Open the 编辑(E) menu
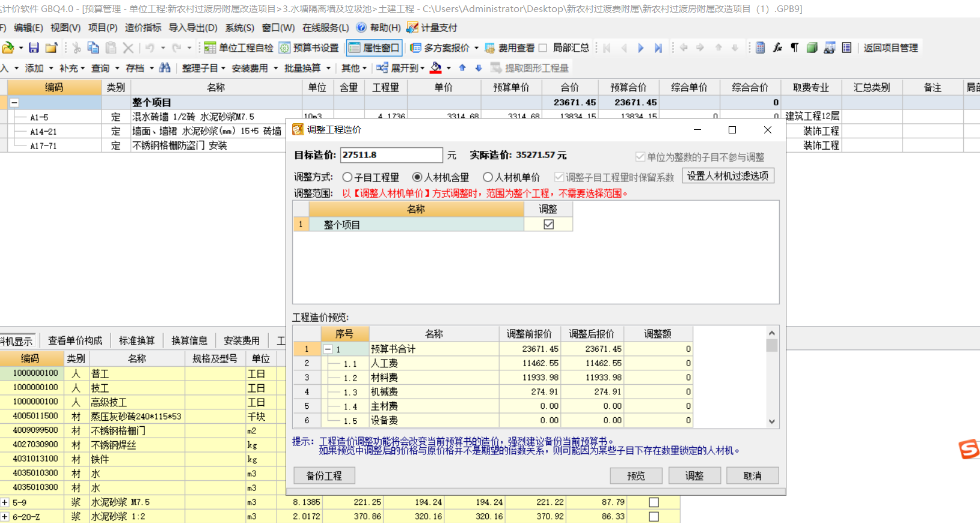 pos(28,28)
